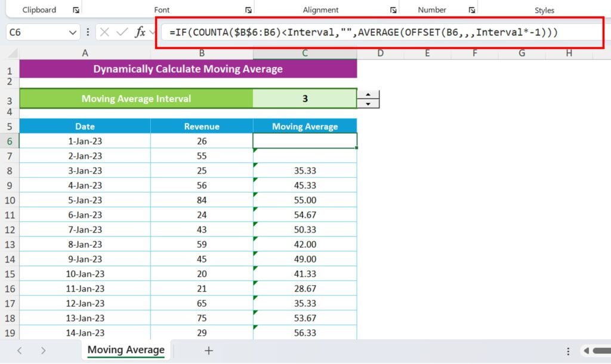Open the Number format dialog launcher

(x=472, y=10)
